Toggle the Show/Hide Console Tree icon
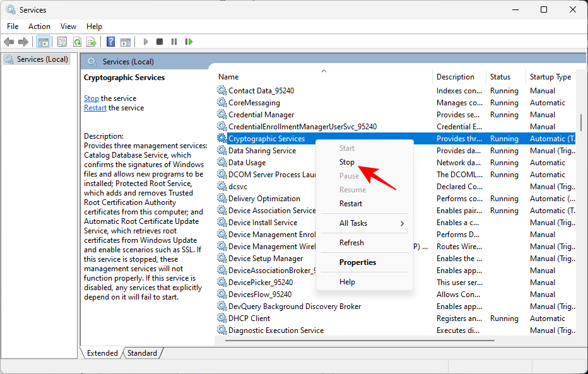The image size is (588, 374). (43, 42)
